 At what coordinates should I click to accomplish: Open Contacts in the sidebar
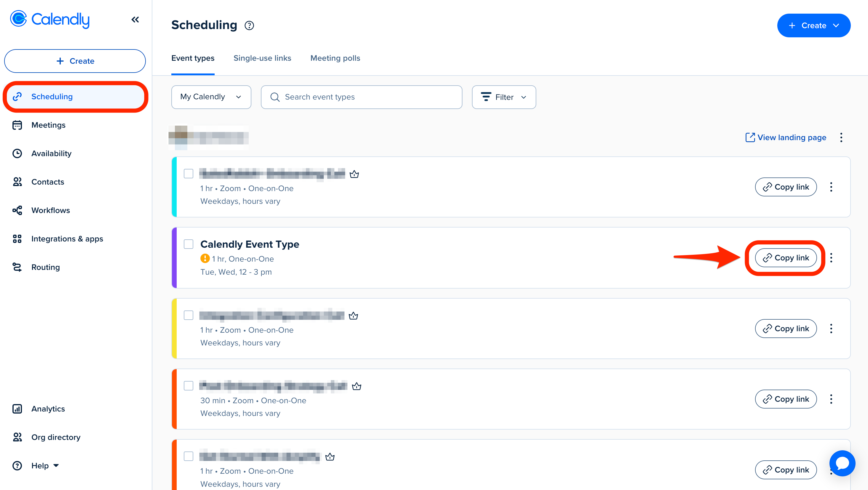pos(47,182)
